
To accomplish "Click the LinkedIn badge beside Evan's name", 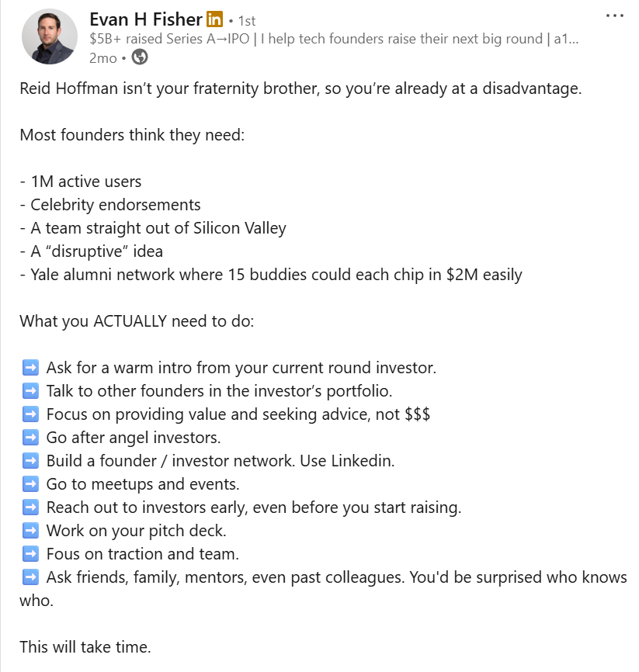I will (213, 19).
